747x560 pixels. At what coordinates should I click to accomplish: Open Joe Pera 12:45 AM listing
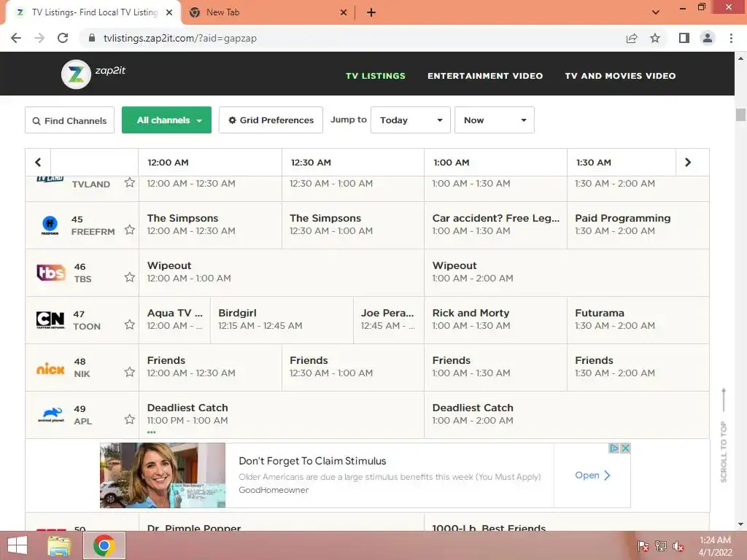[389, 320]
